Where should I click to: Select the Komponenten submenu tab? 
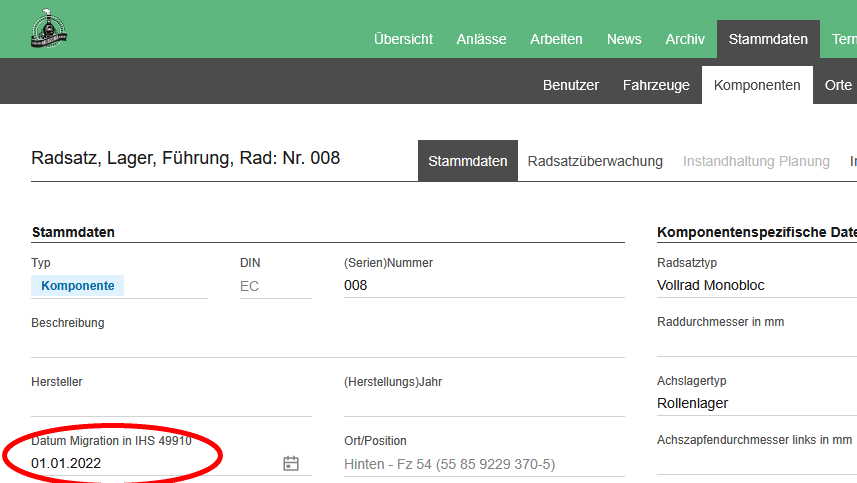757,85
